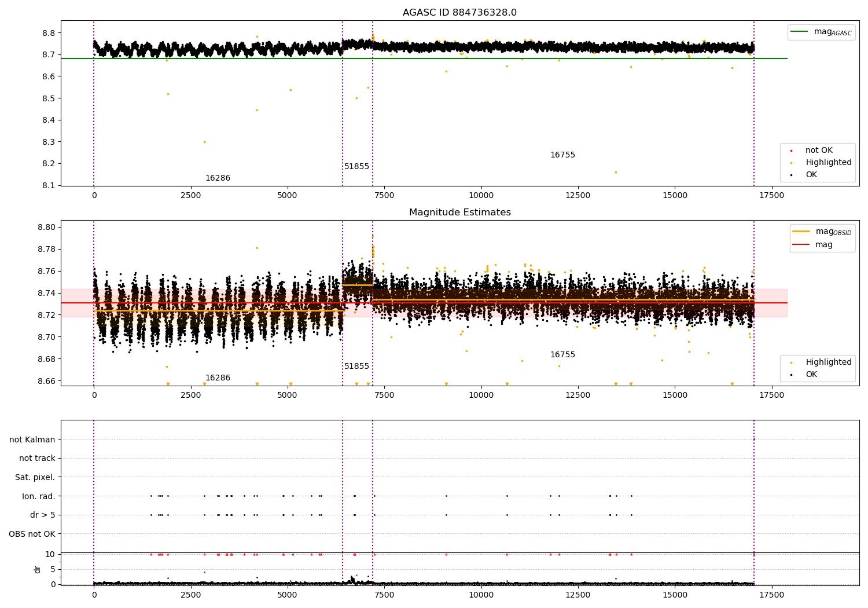Screen dimensions: 868x608
Task: Click 10000 x-axis tick under Magnitude Estimates plot
Action: tap(481, 395)
